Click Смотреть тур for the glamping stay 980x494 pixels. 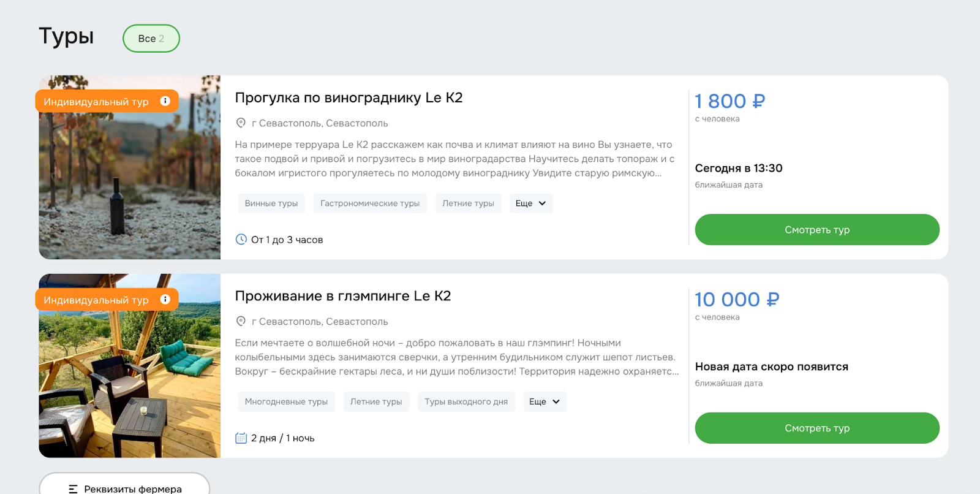click(816, 428)
